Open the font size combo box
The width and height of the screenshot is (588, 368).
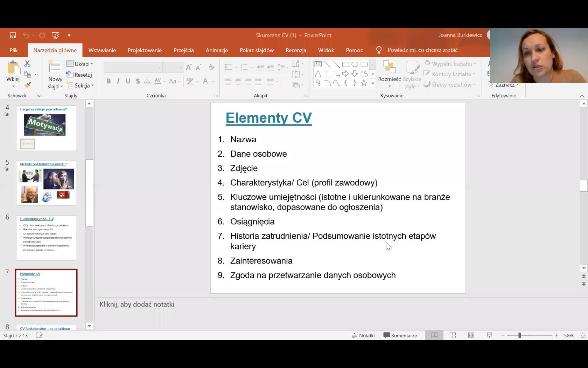click(x=173, y=67)
